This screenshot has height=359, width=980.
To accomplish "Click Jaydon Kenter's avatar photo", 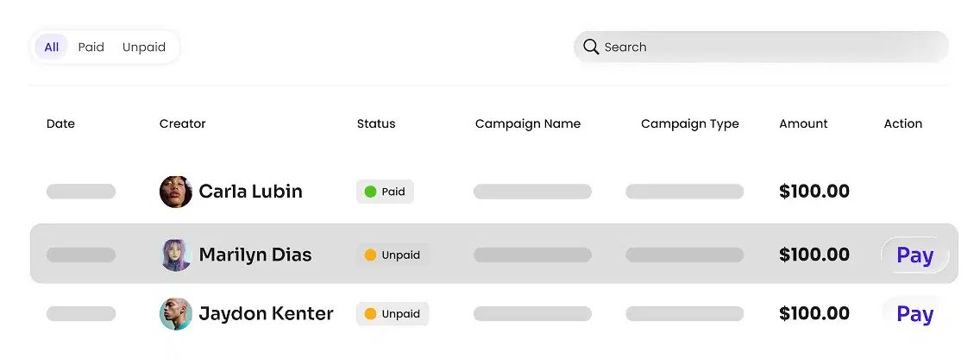I will click(176, 314).
